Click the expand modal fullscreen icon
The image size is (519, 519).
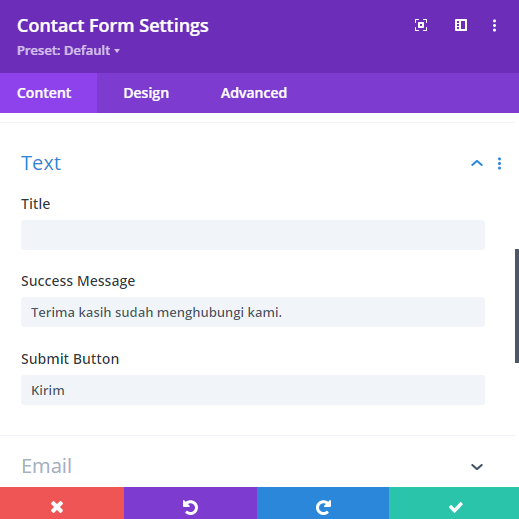pos(421,25)
